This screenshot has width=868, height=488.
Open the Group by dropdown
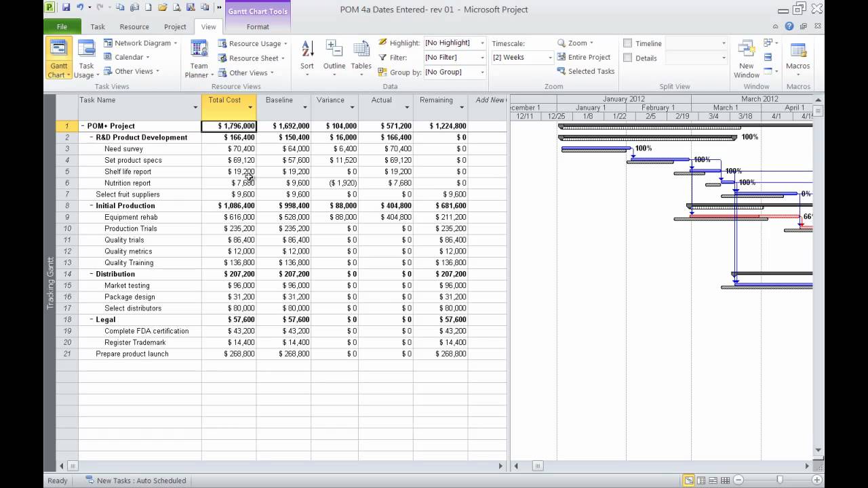click(482, 72)
